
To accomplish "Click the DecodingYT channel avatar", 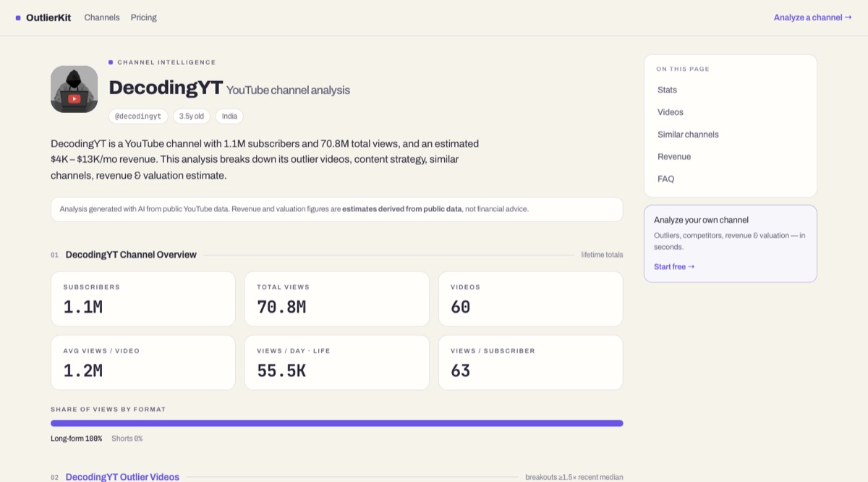I will (x=74, y=89).
